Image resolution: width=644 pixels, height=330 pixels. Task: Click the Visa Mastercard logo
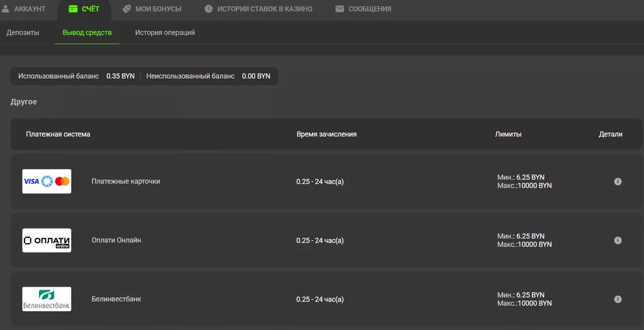[47, 181]
